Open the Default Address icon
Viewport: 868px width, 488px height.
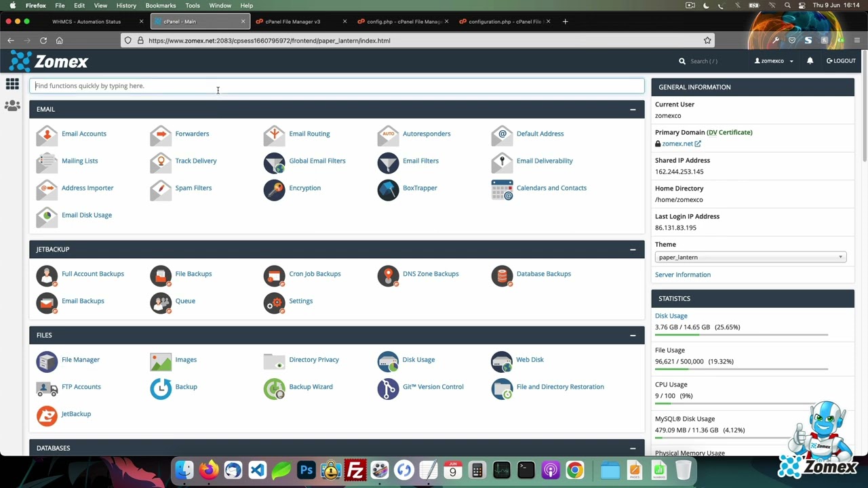pos(502,135)
